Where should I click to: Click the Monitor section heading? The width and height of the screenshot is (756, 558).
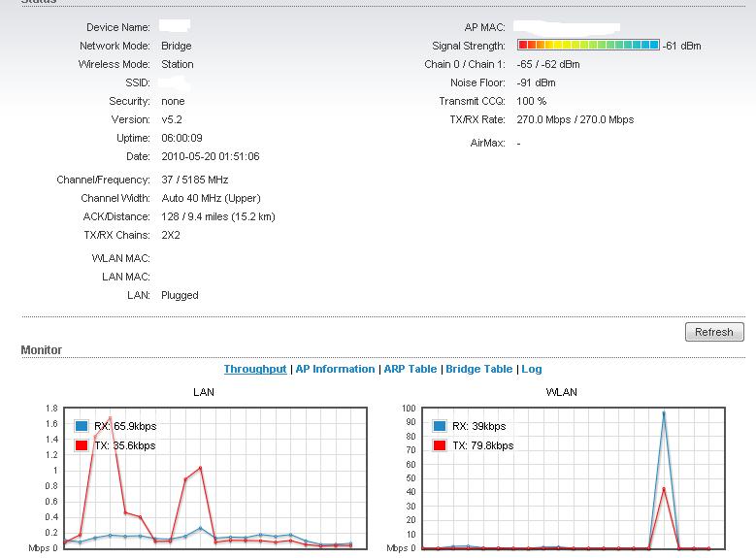41,350
